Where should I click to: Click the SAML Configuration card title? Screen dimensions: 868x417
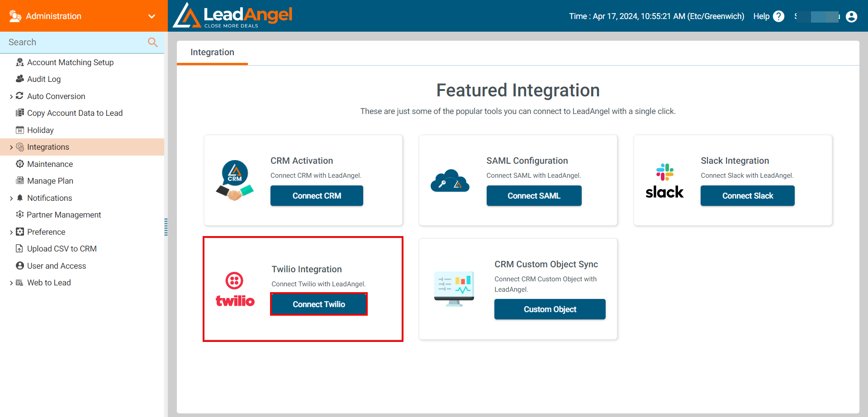pyautogui.click(x=527, y=161)
